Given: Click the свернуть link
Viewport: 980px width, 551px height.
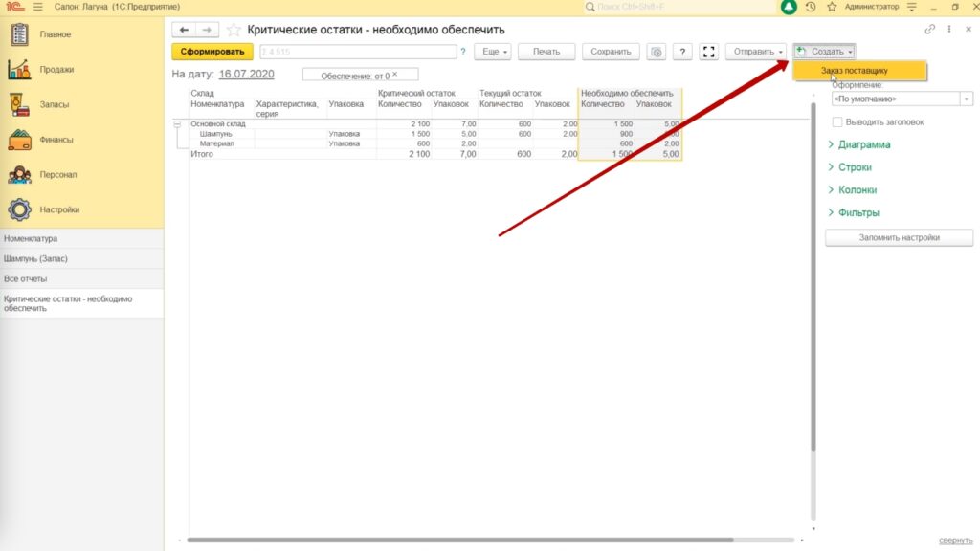Looking at the screenshot, I should 956,540.
